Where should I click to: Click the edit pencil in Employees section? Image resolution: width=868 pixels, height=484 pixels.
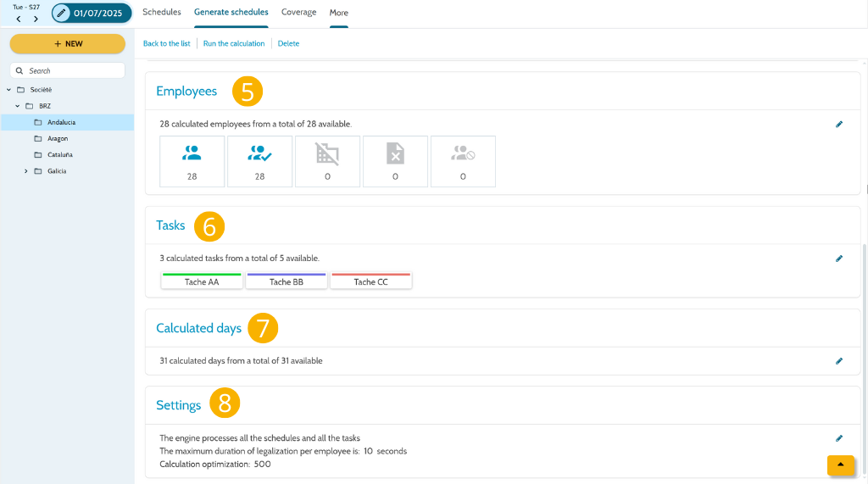(839, 124)
